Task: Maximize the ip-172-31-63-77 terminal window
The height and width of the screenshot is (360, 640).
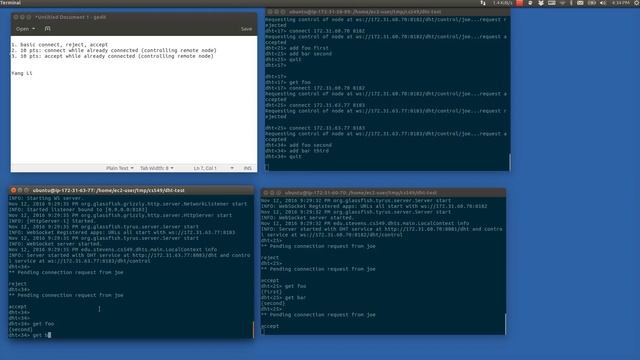Action: 27,190
